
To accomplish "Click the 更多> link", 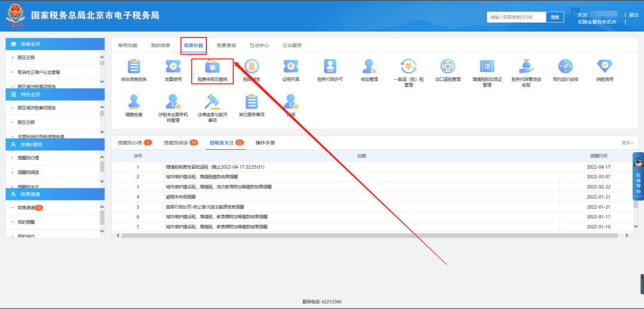I will click(627, 143).
